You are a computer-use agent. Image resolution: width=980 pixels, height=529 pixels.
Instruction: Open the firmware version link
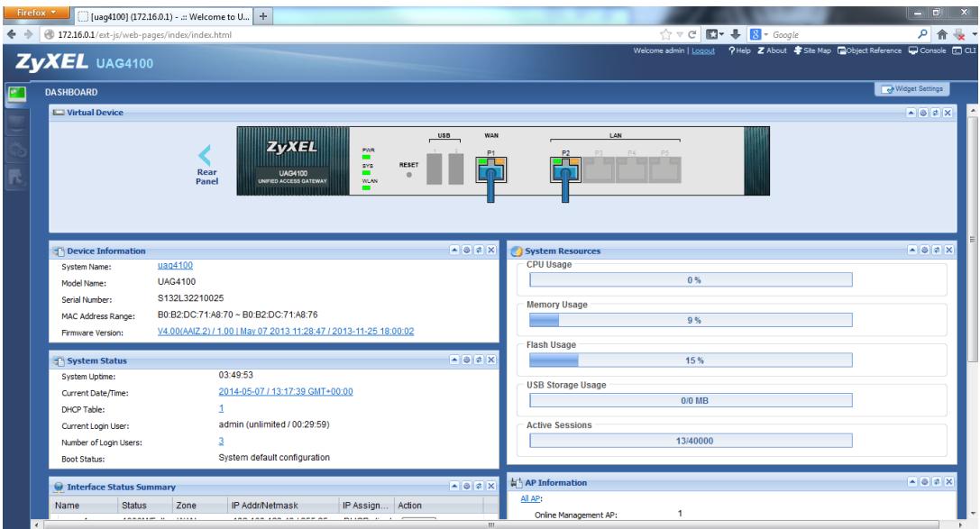(x=286, y=331)
